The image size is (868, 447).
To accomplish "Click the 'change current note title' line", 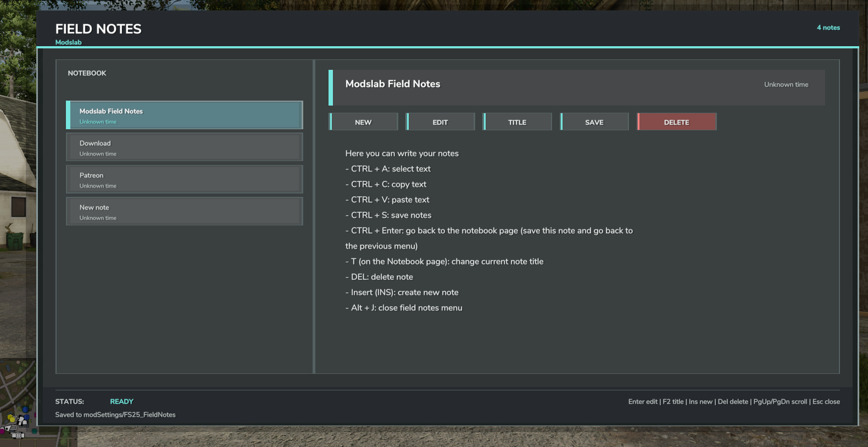I will [444, 261].
